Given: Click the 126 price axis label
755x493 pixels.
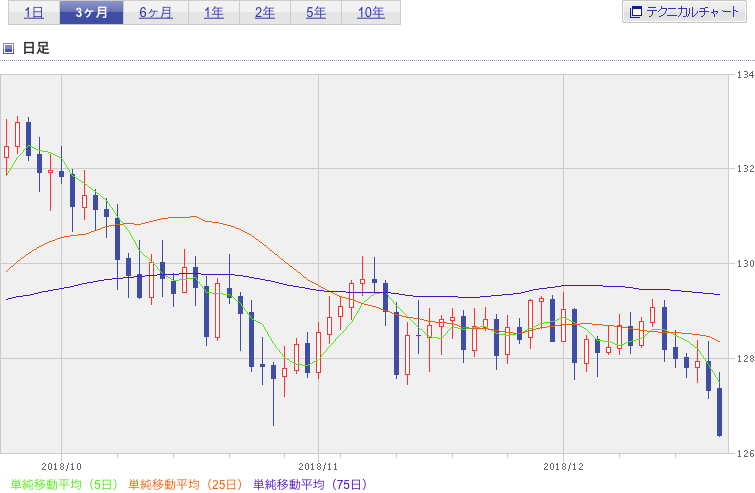Looking at the screenshot, I should tap(745, 453).
